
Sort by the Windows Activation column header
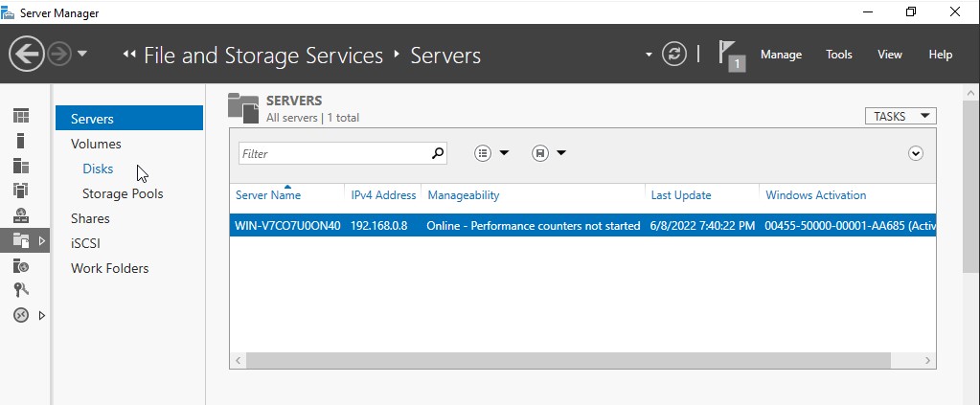point(815,195)
